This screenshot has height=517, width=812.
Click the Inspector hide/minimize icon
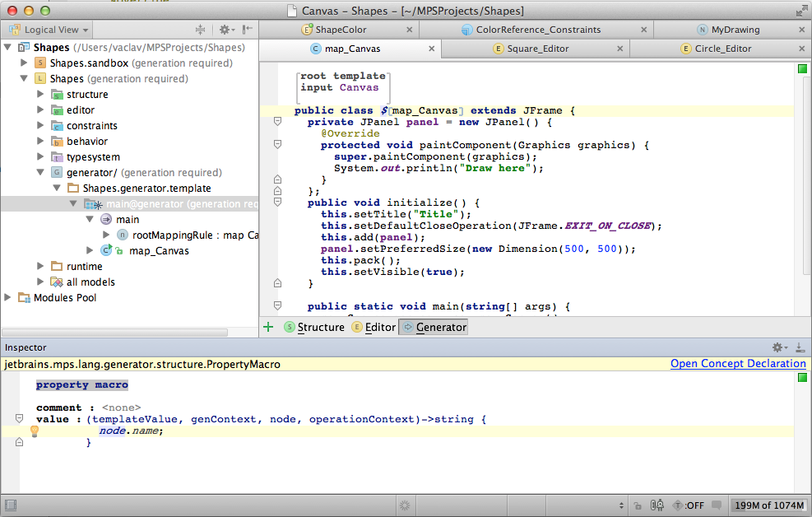pos(800,347)
